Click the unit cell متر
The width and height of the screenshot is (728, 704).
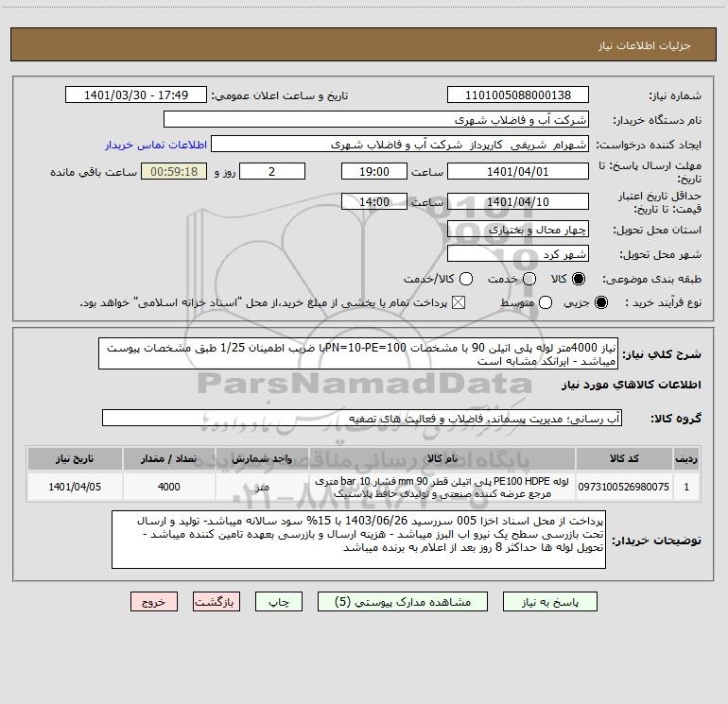click(x=262, y=487)
